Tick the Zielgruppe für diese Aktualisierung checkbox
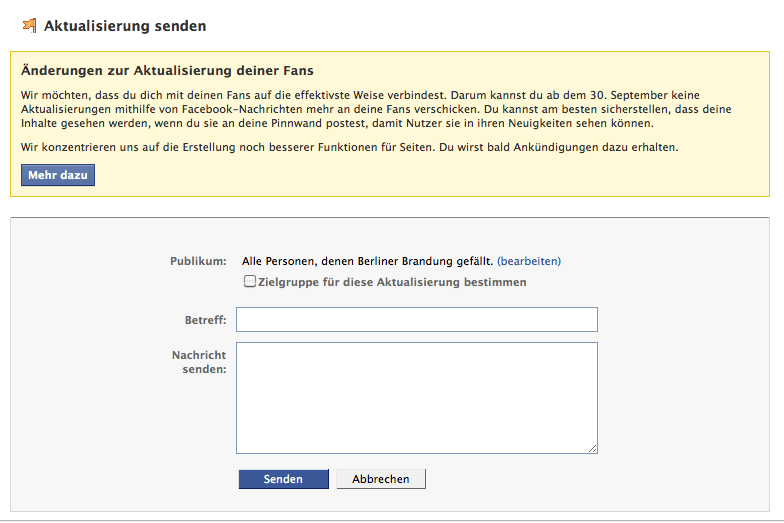The image size is (784, 523). (x=250, y=281)
